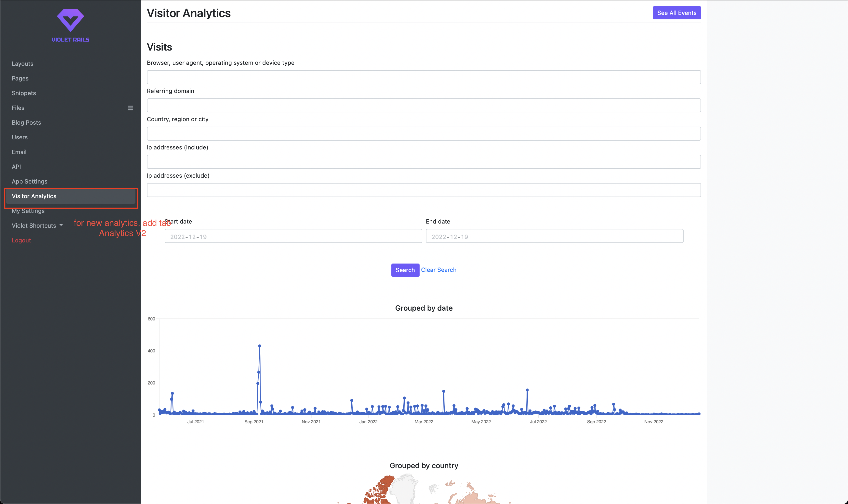The height and width of the screenshot is (504, 848).
Task: Open My Settings
Action: (28, 211)
